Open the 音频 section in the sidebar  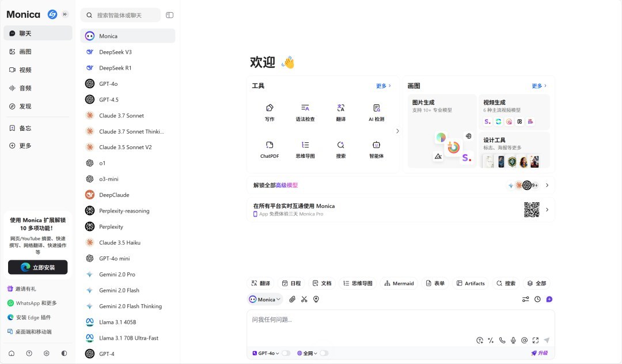coord(37,88)
